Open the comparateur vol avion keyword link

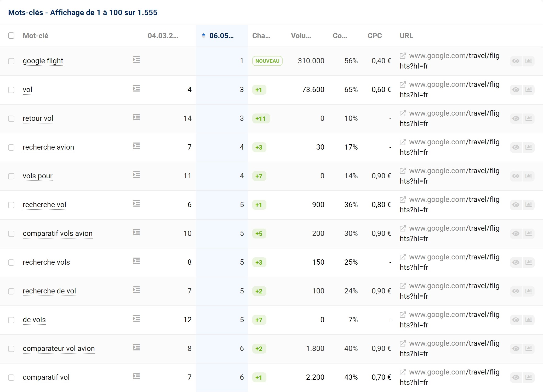(59, 349)
